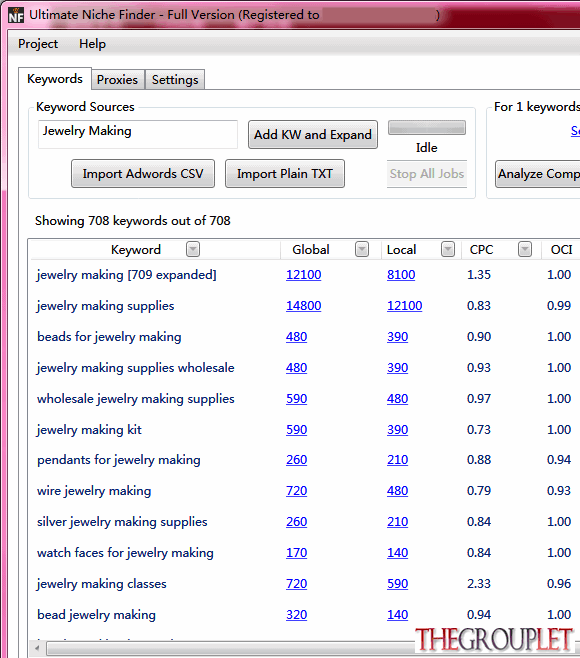The height and width of the screenshot is (658, 580).
Task: Select the 'pendants for jewelry making' keyword
Action: [119, 460]
